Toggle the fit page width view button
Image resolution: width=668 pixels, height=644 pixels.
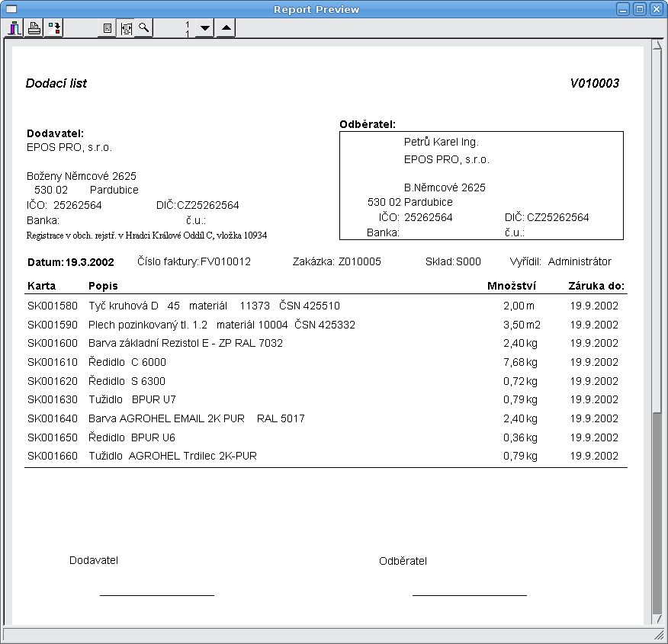pyautogui.click(x=125, y=28)
